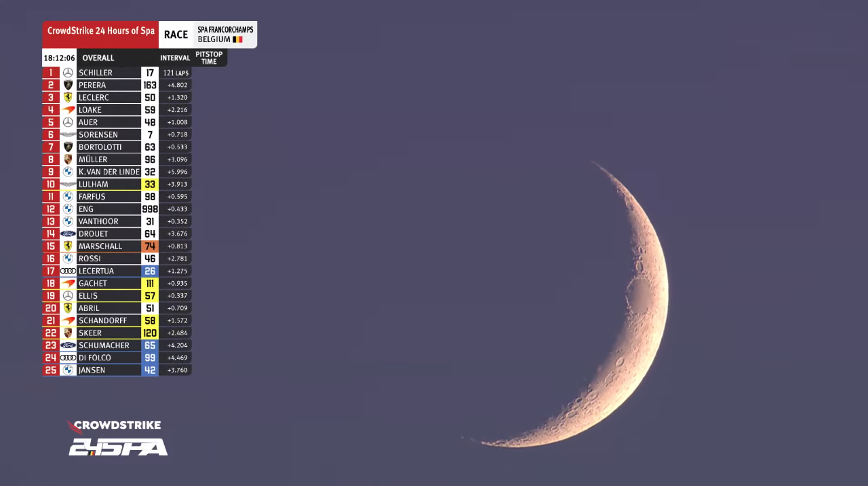
Task: Click car number 63 for BORTOLOTTI
Action: click(x=150, y=147)
